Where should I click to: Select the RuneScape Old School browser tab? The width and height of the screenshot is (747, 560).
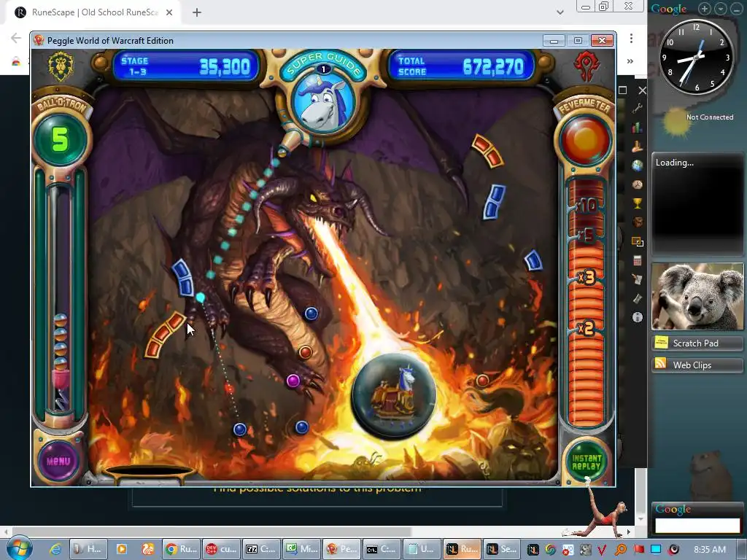[93, 12]
